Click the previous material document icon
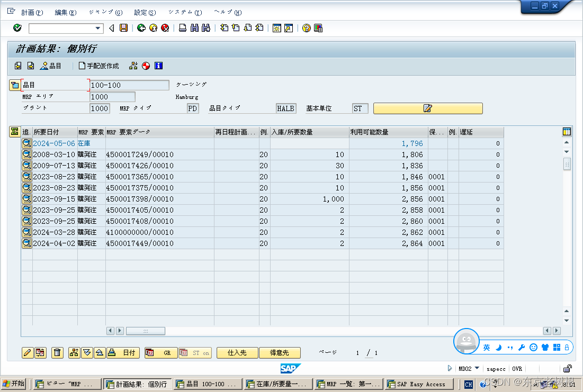Image resolution: width=583 pixels, height=392 pixels. click(x=18, y=66)
